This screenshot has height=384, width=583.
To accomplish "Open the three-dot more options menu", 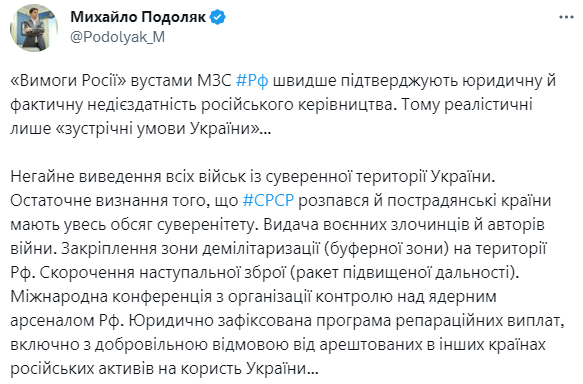I will pyautogui.click(x=567, y=17).
